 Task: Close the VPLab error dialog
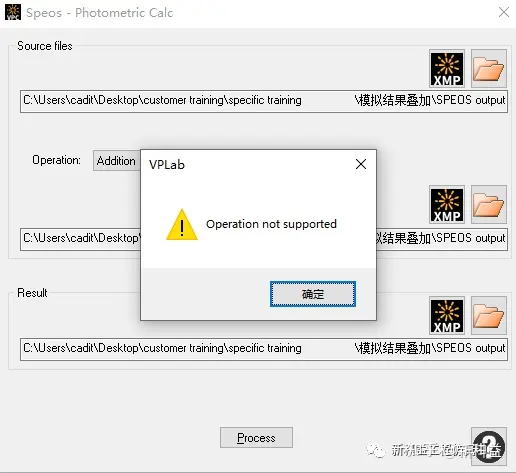[361, 164]
